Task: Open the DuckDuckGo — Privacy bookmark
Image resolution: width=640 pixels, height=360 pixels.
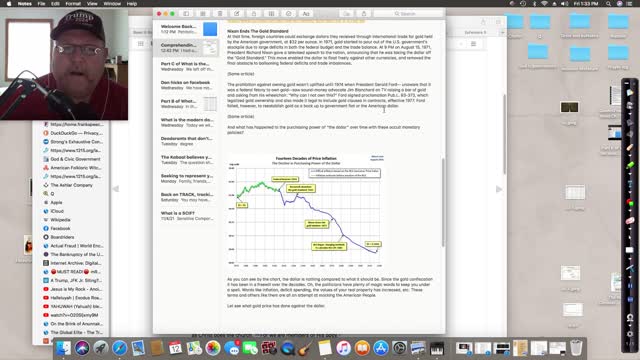Action: (x=73, y=133)
